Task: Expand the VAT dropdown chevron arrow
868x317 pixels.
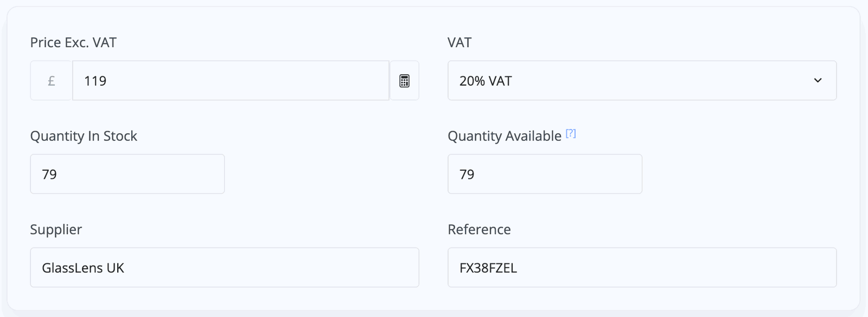Action: point(818,81)
